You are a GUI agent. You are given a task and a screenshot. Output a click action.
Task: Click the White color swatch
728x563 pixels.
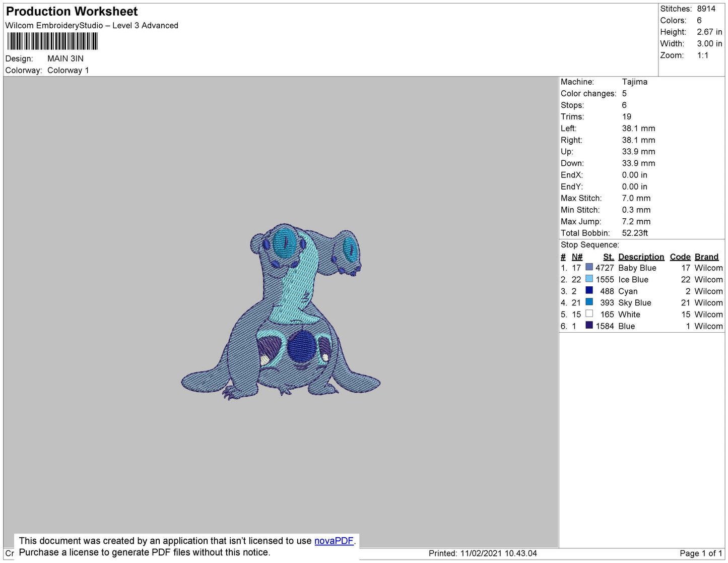pos(589,314)
